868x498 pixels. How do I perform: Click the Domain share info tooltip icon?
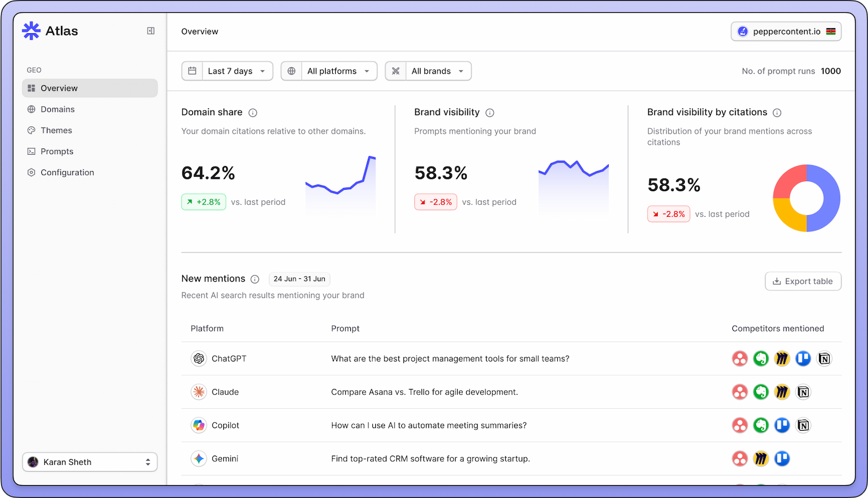tap(253, 113)
